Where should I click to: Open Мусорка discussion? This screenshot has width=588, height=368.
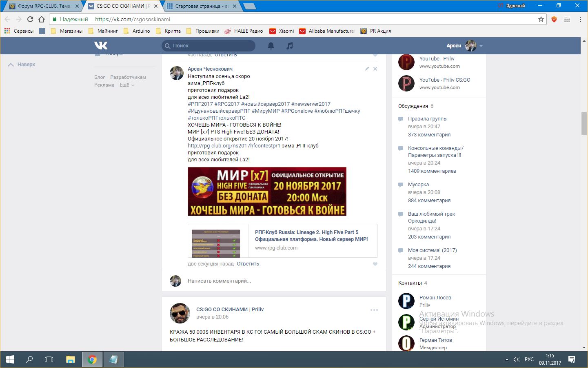pos(418,185)
